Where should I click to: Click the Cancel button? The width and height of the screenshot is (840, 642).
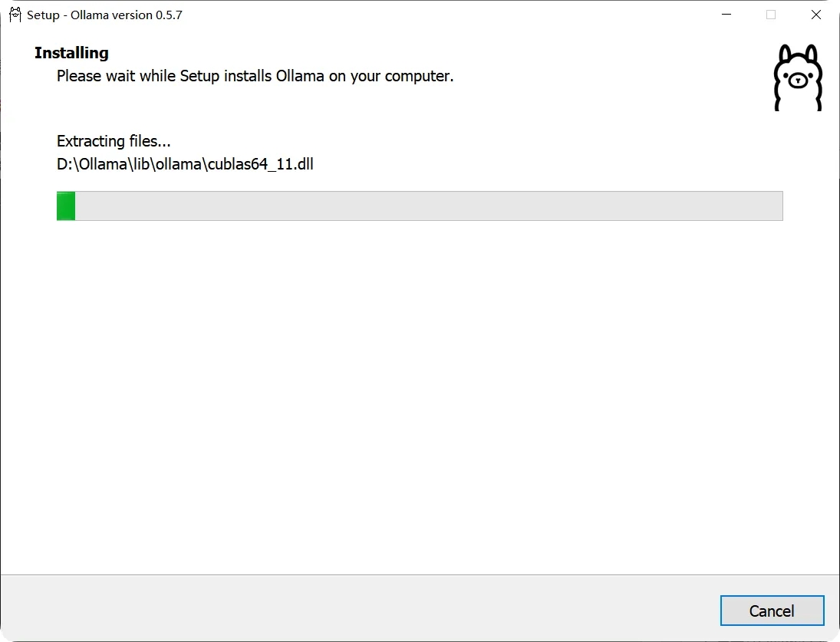click(772, 611)
